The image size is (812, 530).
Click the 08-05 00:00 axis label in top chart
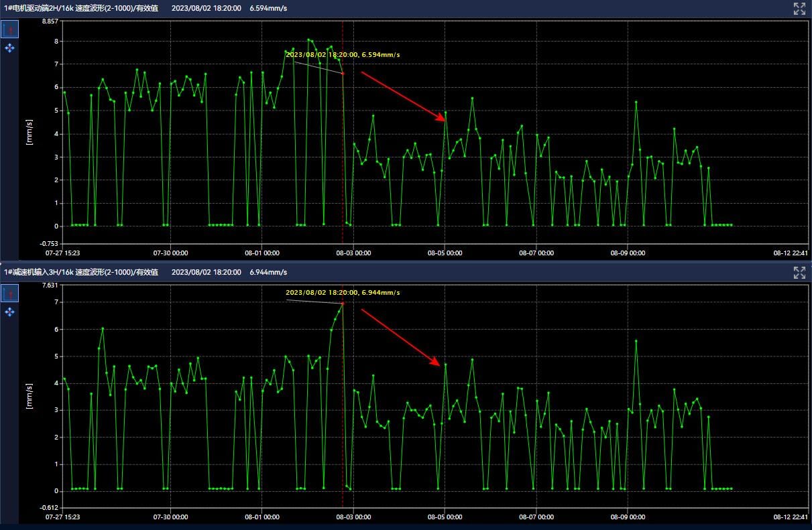[445, 253]
